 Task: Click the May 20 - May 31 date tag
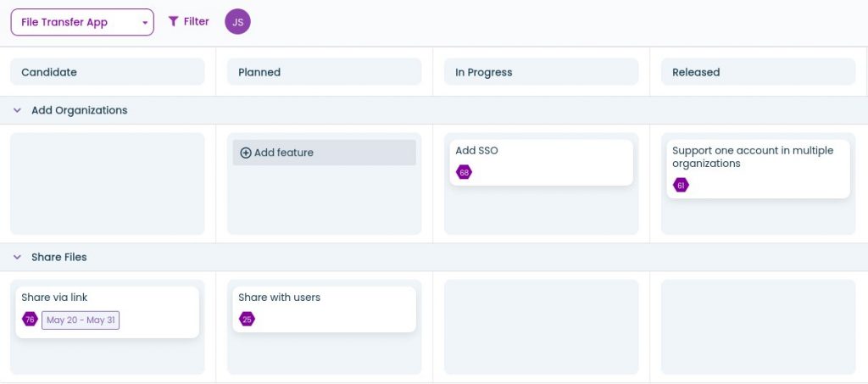coord(81,320)
